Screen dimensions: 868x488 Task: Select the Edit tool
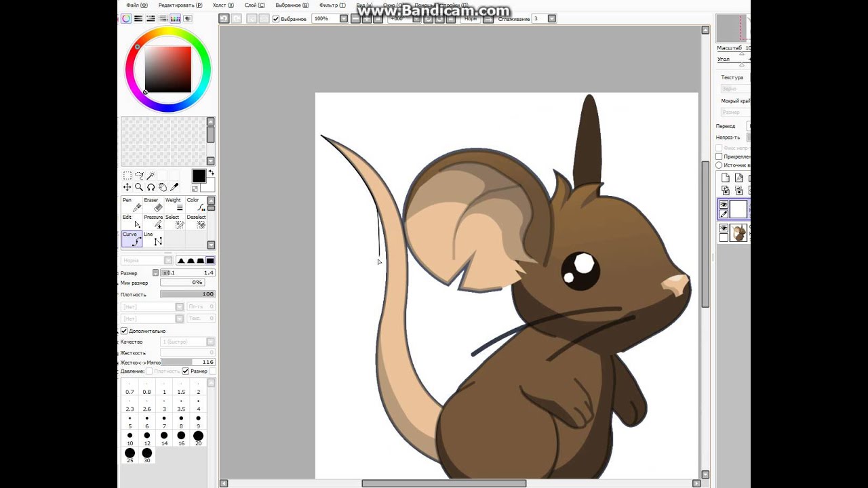point(132,222)
